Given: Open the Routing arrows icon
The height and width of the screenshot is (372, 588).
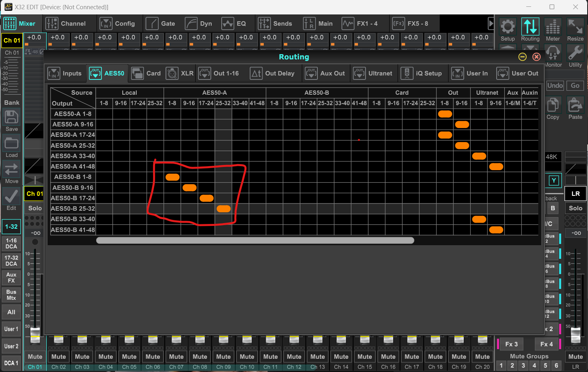Looking at the screenshot, I should 530,27.
